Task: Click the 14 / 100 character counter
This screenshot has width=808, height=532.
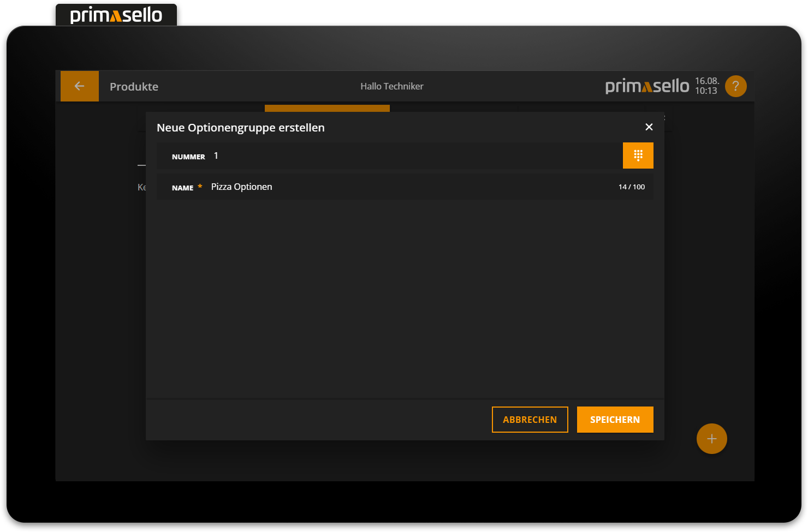Action: pyautogui.click(x=631, y=187)
